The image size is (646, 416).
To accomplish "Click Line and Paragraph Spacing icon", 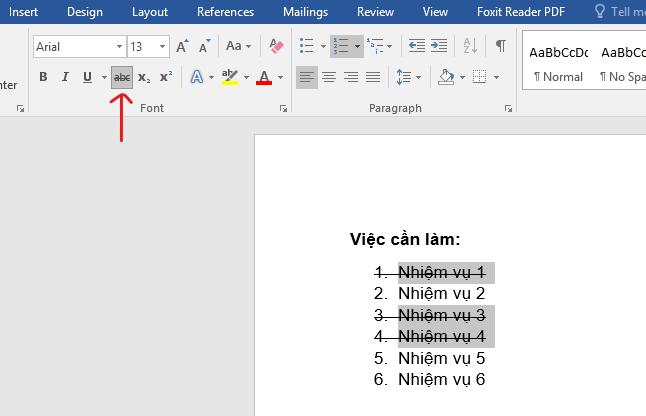I will tap(404, 77).
